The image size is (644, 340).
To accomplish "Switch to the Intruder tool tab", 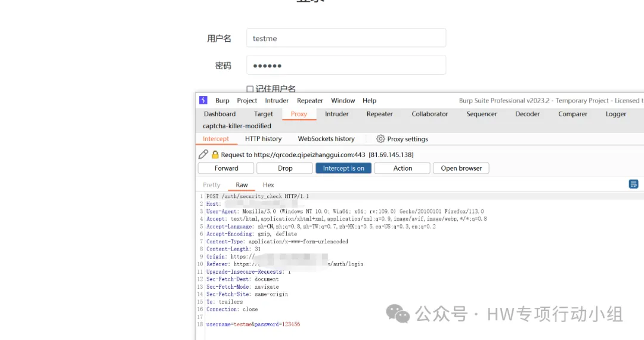I will coord(337,114).
